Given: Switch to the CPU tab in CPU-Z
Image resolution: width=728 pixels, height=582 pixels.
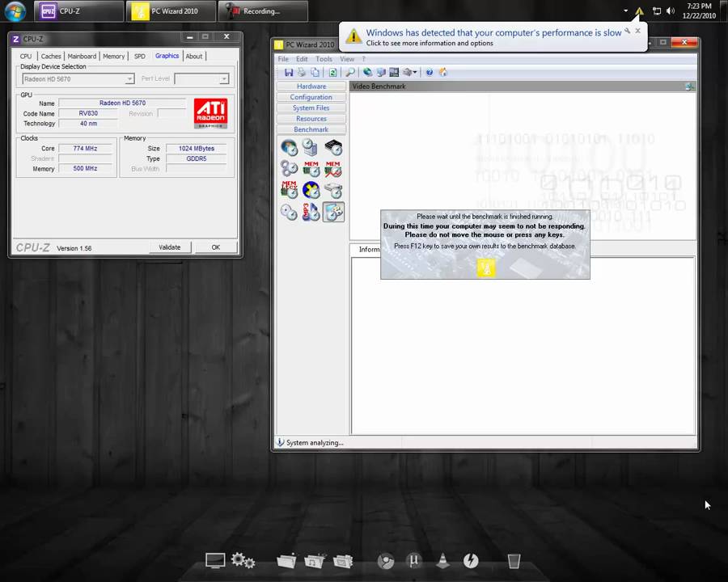Looking at the screenshot, I should point(26,56).
